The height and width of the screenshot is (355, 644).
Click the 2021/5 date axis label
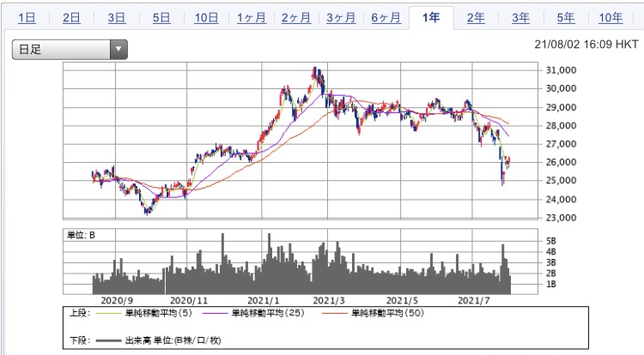tap(402, 300)
